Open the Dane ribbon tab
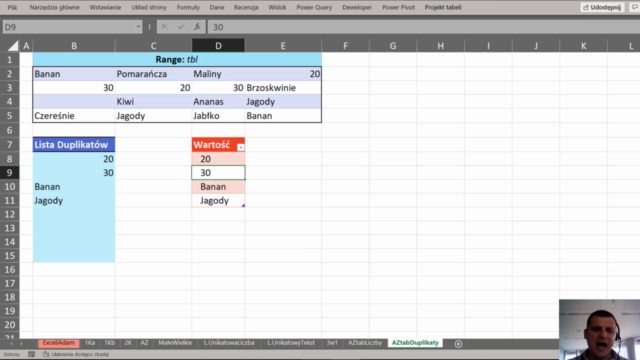The height and width of the screenshot is (360, 640). pos(217,7)
